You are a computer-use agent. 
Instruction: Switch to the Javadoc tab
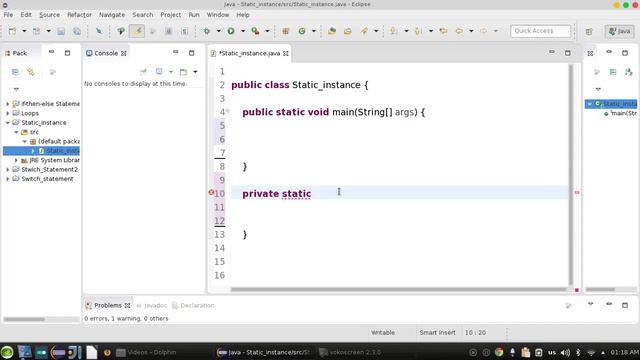(152, 305)
